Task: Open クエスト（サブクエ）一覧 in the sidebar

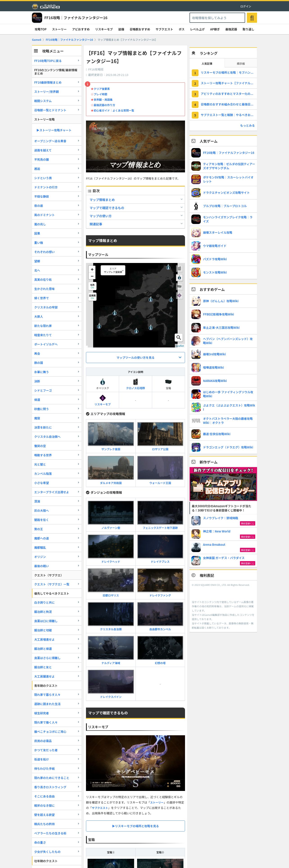Action: (56, 584)
